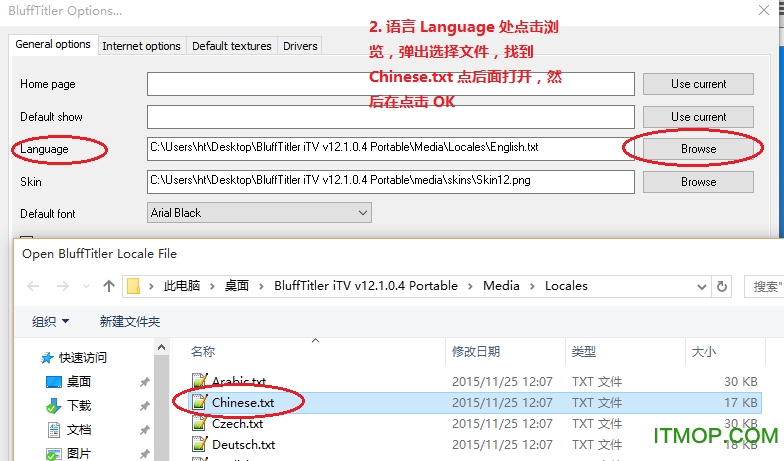Image resolution: width=784 pixels, height=461 pixels.
Task: Click the Default show input field
Action: pos(390,117)
